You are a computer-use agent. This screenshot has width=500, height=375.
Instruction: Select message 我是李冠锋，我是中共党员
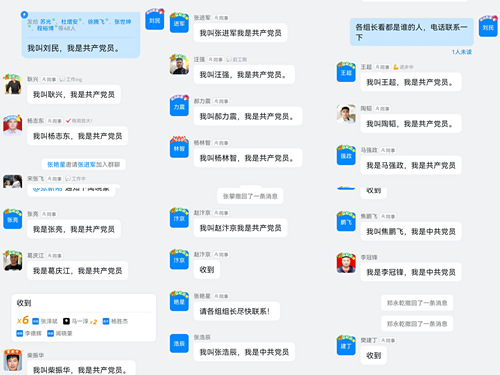point(411,272)
